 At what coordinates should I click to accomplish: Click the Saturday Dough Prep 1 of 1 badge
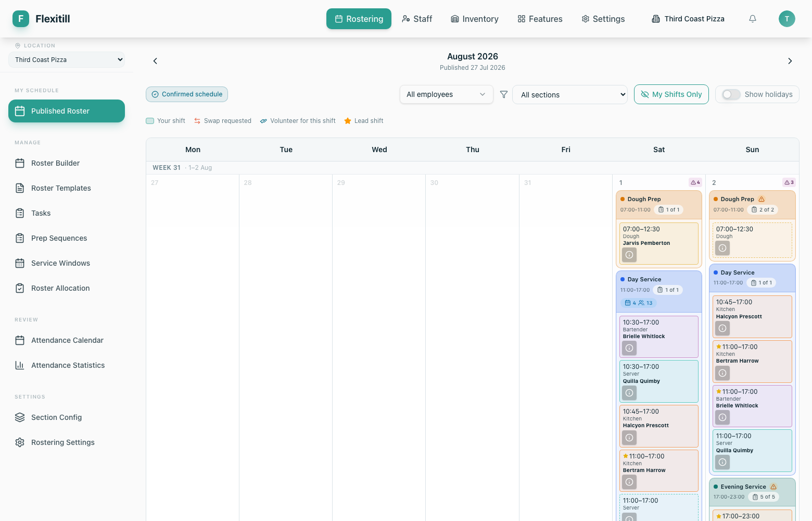pyautogui.click(x=669, y=209)
